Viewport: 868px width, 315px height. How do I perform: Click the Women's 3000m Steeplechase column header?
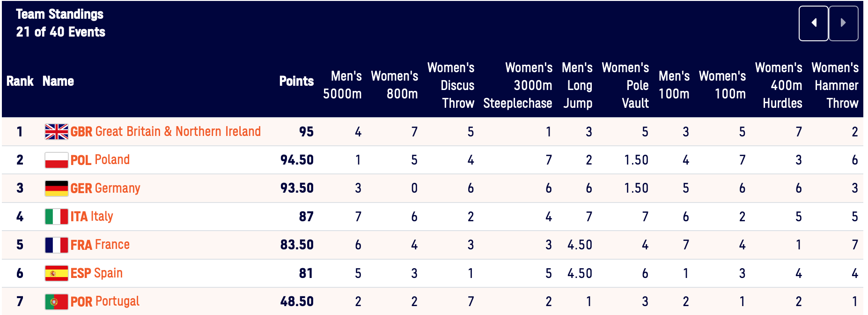518,85
